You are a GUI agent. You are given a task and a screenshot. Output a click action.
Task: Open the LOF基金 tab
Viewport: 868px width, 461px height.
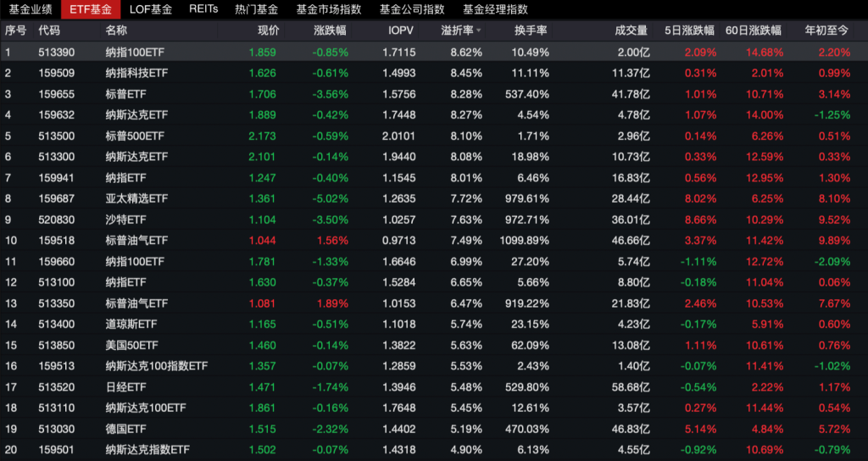pos(151,9)
